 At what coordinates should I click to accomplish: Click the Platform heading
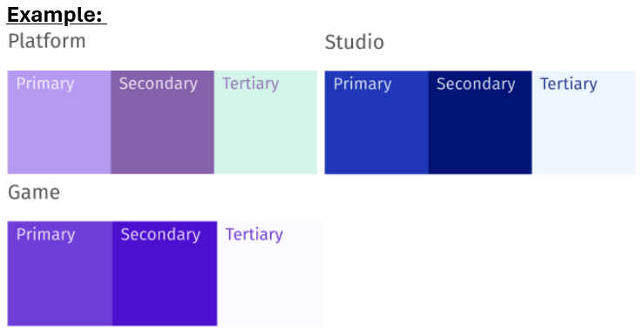pos(47,41)
